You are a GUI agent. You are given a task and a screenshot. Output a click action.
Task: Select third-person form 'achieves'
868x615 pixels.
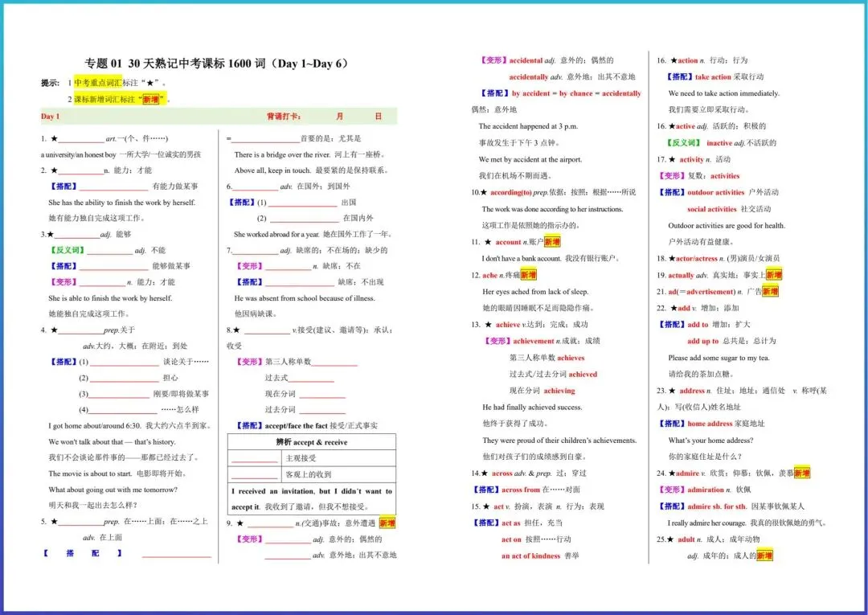571,358
